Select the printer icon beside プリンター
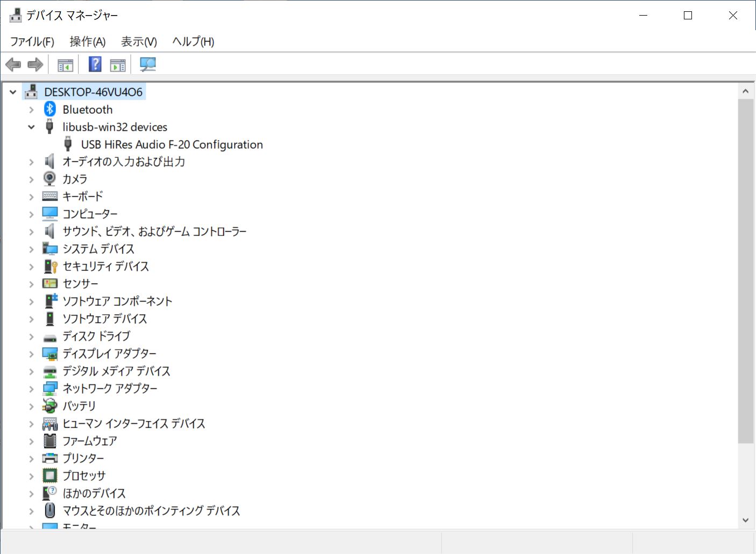756x554 pixels. tap(50, 458)
